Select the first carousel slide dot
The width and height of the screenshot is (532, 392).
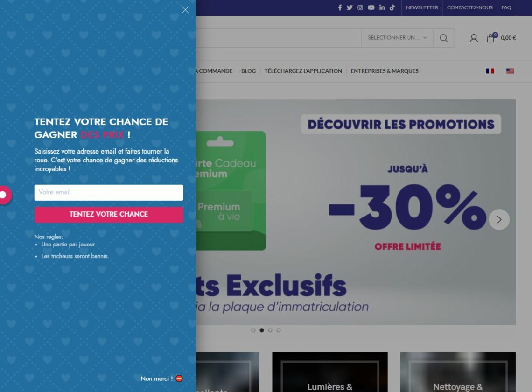(253, 330)
